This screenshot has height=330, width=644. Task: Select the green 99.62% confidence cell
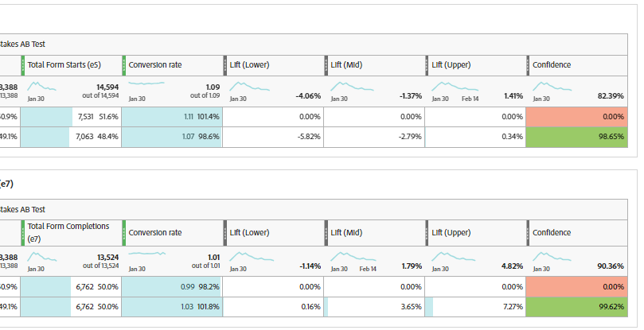[x=576, y=307]
